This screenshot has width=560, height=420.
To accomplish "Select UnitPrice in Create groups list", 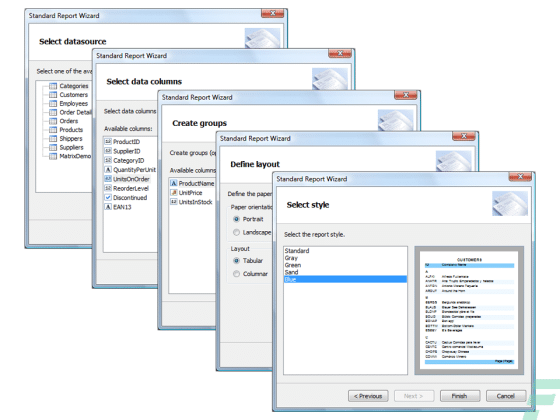I will pyautogui.click(x=190, y=192).
